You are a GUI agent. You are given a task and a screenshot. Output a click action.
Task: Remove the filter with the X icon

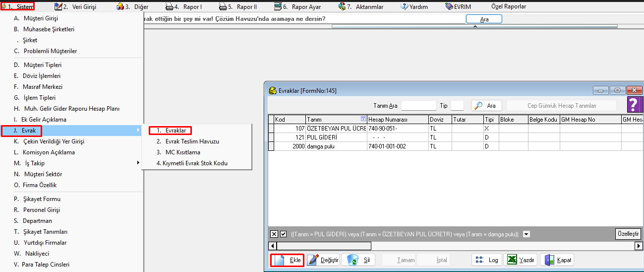[x=274, y=234]
